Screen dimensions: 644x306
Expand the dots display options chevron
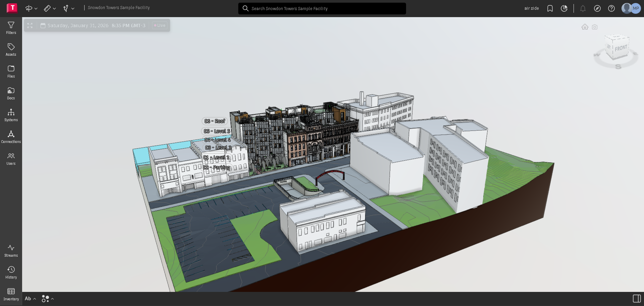click(x=52, y=299)
